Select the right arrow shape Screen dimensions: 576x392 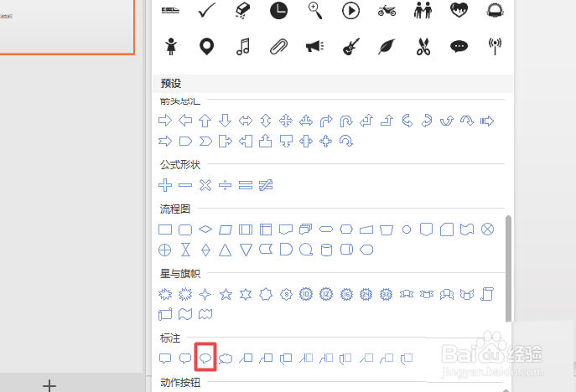165,121
